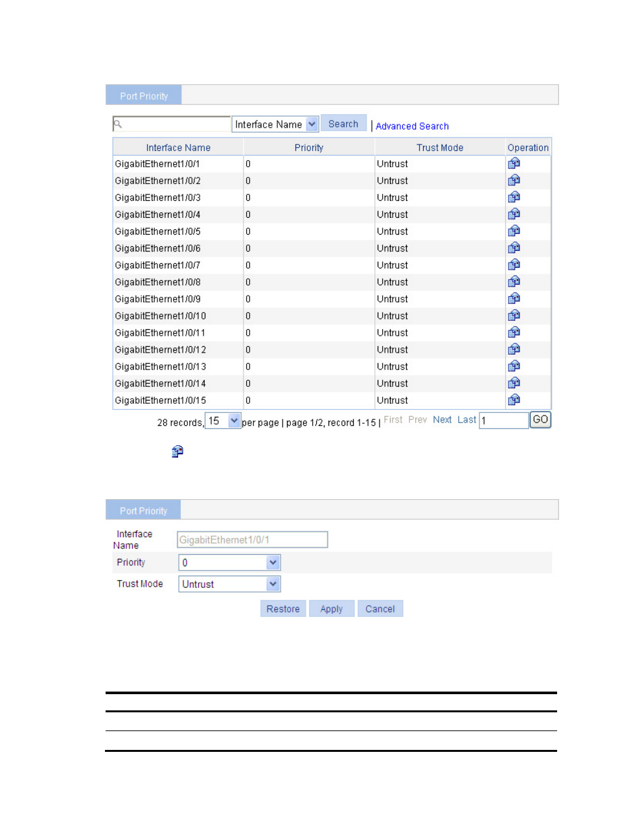This screenshot has height=840, width=618.
Task: Modify GigabitEthernet1/0/9 via its operation icon
Action: pyautogui.click(x=514, y=298)
